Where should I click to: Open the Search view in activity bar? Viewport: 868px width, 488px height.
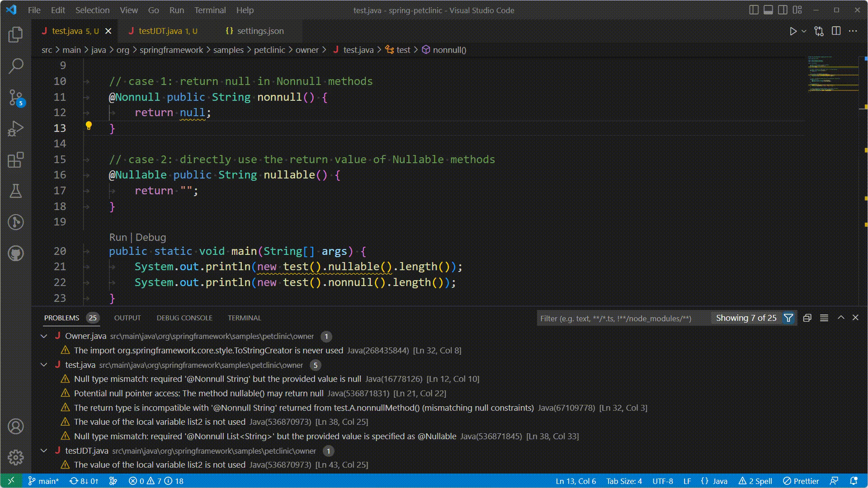point(16,66)
